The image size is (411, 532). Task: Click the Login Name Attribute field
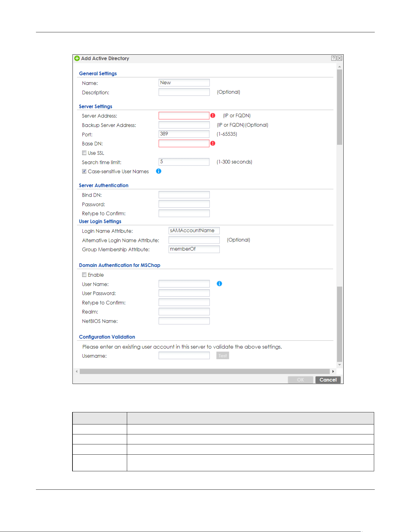pos(194,231)
